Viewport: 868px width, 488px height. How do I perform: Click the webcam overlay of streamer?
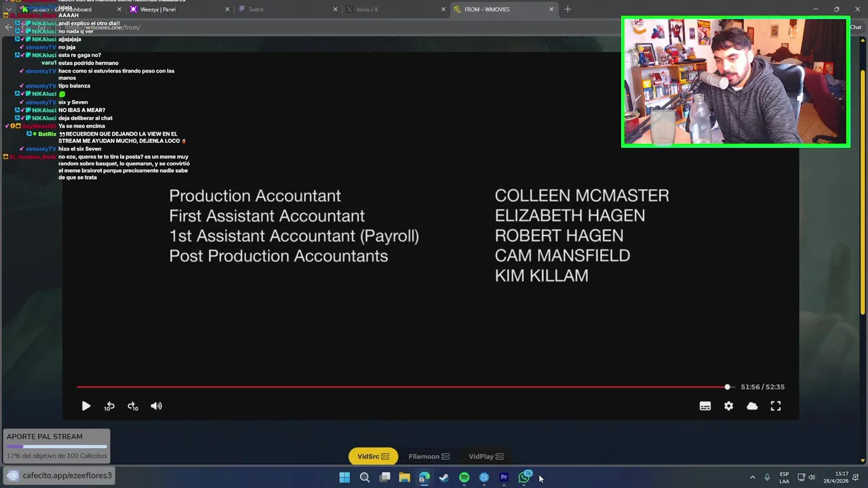[x=735, y=81]
